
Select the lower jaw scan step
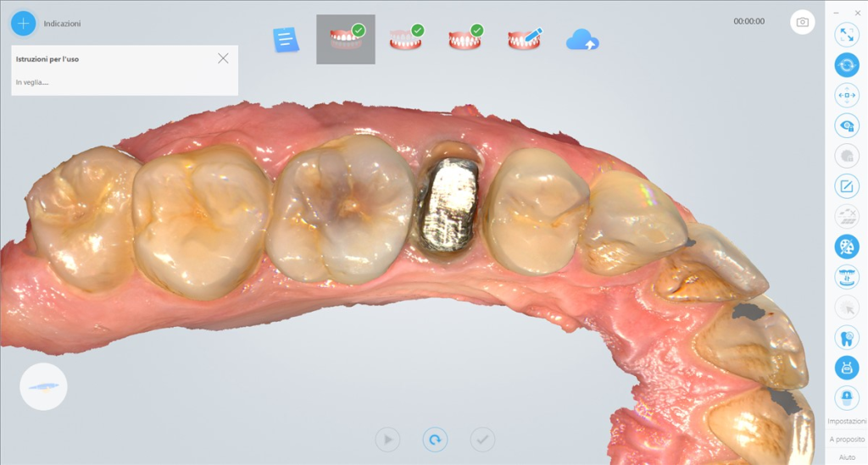pos(406,39)
